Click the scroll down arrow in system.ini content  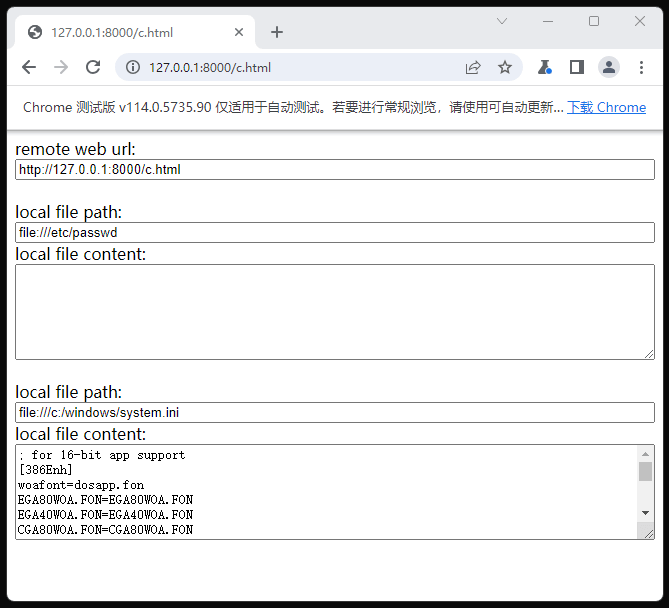pos(645,513)
